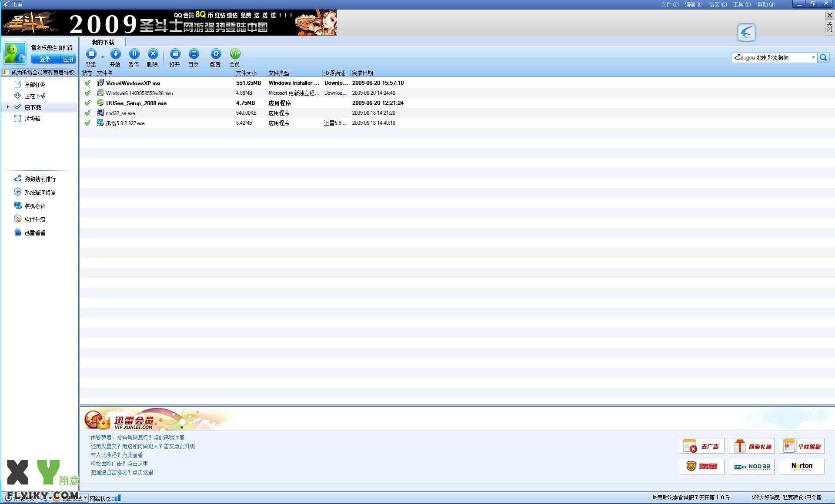Click the 去广告 button
The image size is (835, 504).
point(702,446)
